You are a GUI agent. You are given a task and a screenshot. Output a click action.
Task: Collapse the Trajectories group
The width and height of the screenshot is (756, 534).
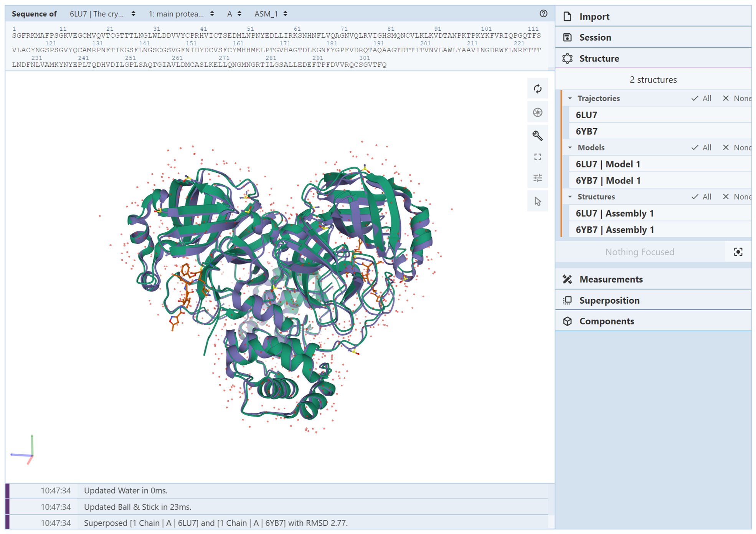pos(570,98)
